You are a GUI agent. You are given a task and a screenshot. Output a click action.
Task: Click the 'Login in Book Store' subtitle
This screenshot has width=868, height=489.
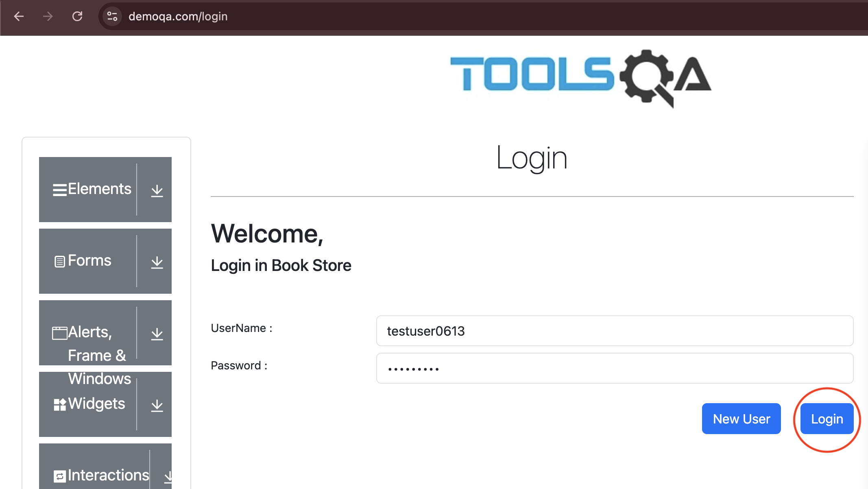pos(281,265)
